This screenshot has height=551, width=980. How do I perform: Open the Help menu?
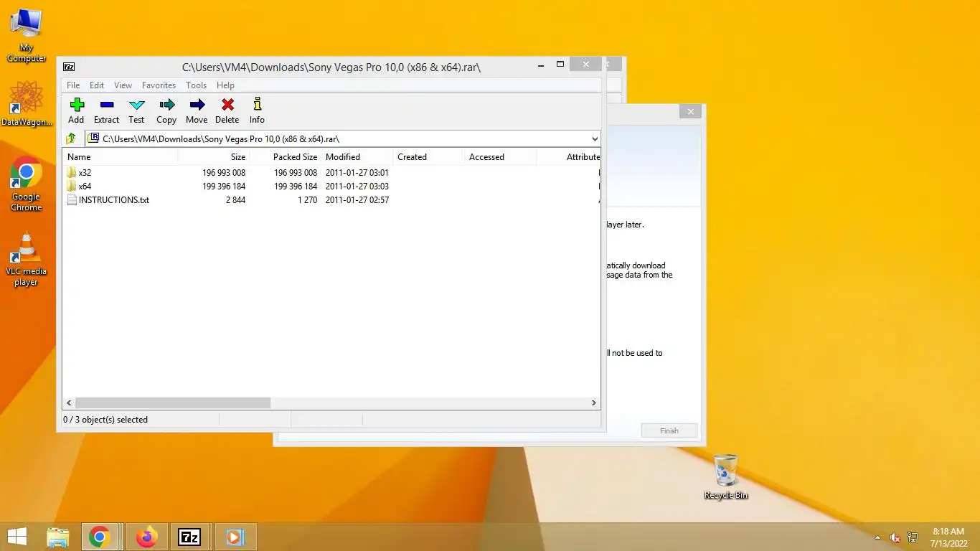coord(225,85)
